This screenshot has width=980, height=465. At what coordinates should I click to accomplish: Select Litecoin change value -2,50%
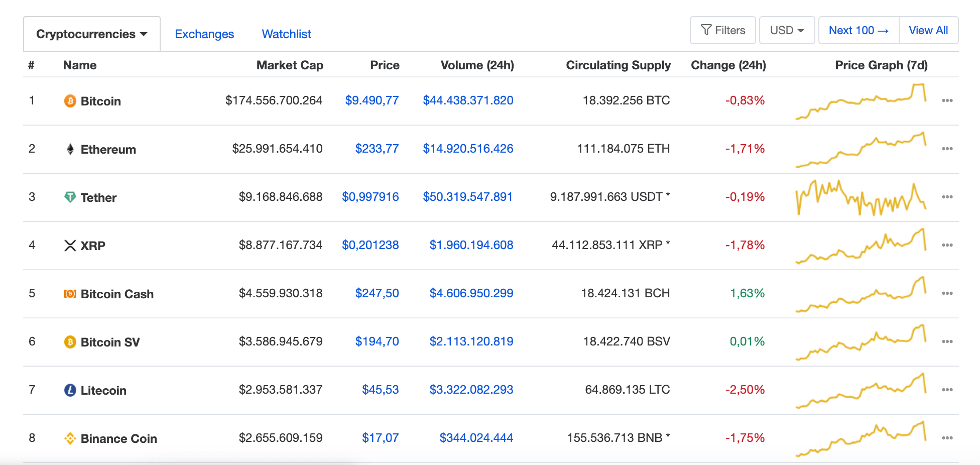745,390
